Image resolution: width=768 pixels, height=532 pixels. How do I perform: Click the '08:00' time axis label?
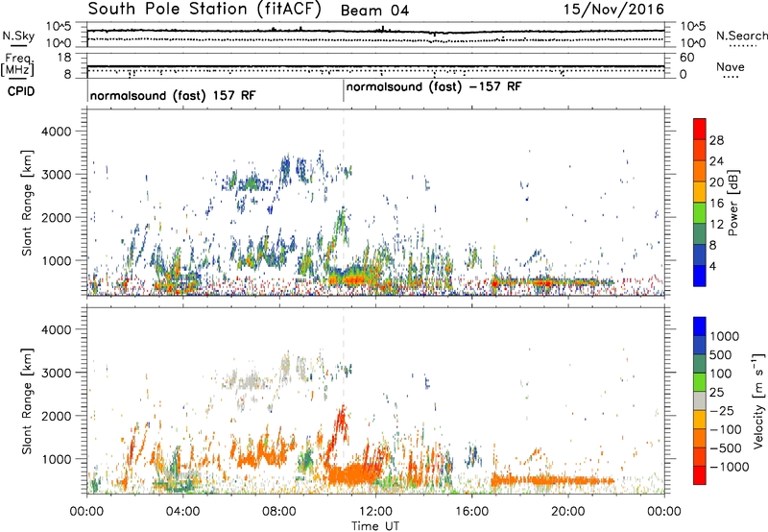[x=279, y=511]
